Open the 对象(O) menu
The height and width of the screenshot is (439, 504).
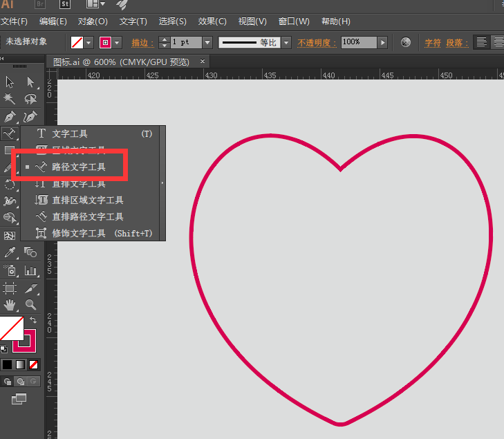pyautogui.click(x=93, y=21)
